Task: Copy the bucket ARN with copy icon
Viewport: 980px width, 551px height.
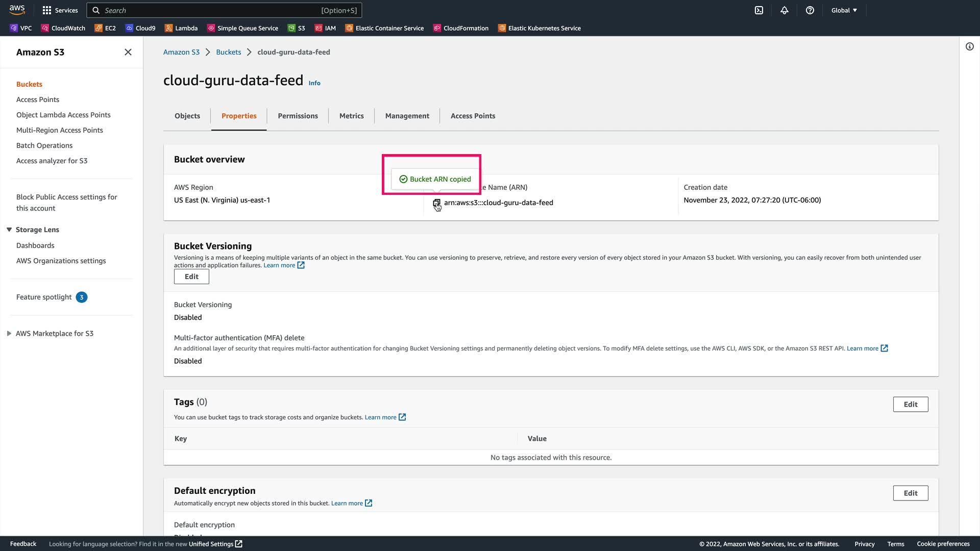Action: pyautogui.click(x=436, y=203)
